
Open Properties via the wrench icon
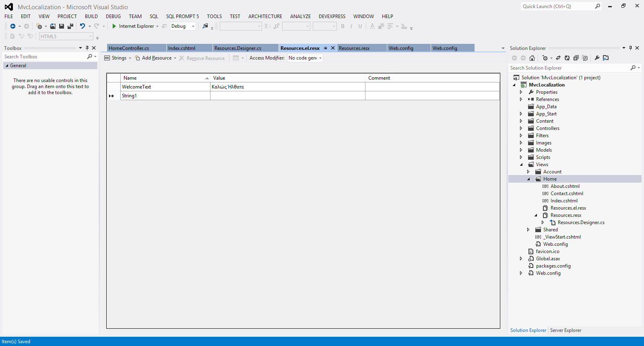point(597,58)
